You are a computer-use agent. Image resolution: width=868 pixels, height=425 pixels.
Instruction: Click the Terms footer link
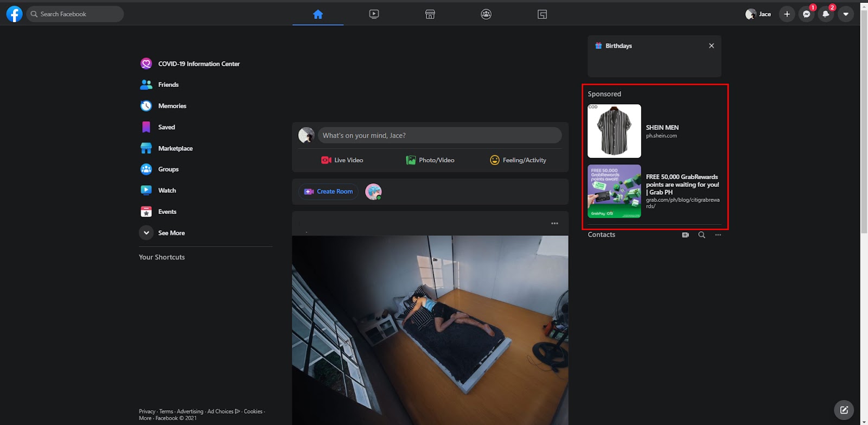pos(166,411)
